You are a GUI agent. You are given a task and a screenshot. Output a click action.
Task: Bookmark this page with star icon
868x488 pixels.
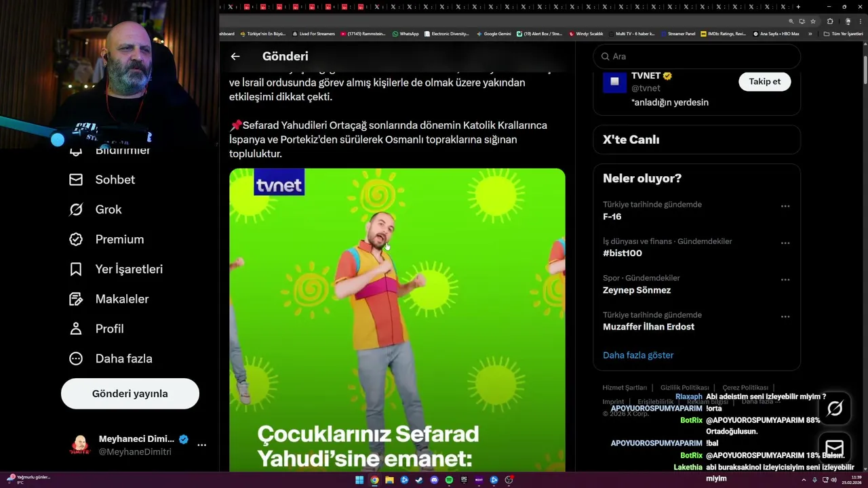(813, 21)
